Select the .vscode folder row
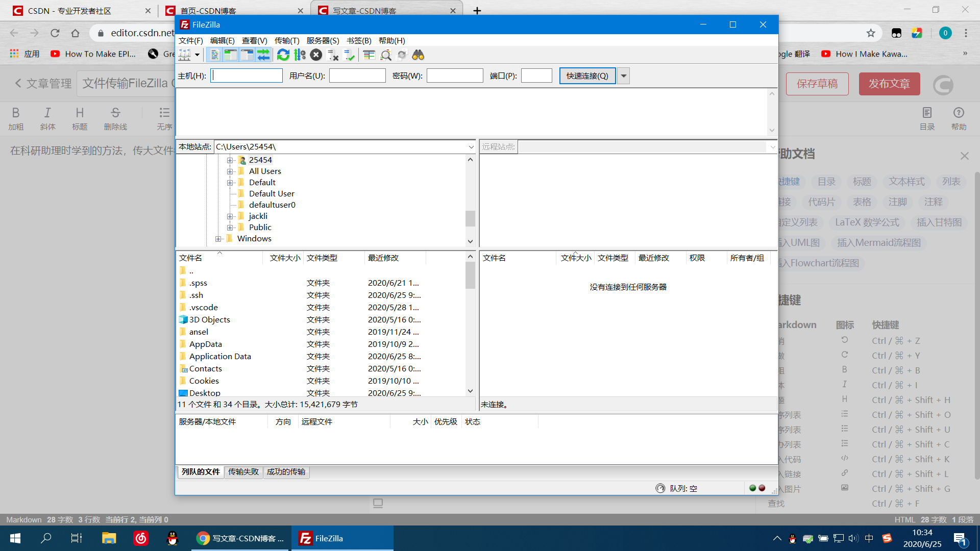 pos(322,308)
